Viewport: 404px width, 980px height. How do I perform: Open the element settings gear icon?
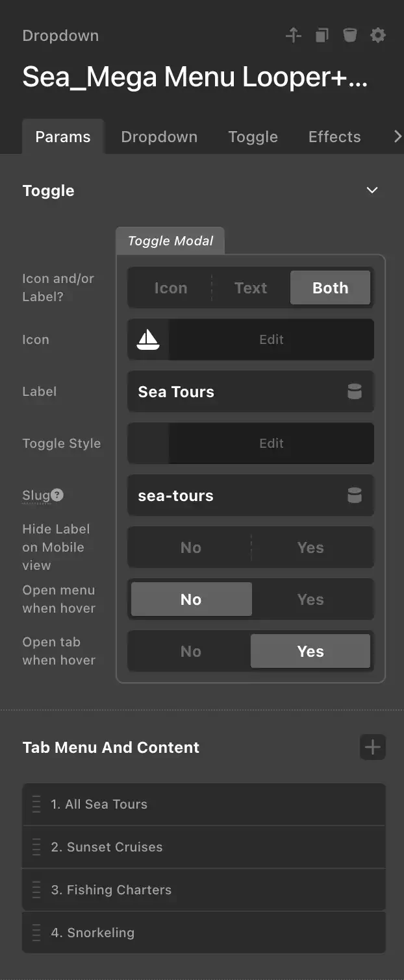(x=378, y=35)
